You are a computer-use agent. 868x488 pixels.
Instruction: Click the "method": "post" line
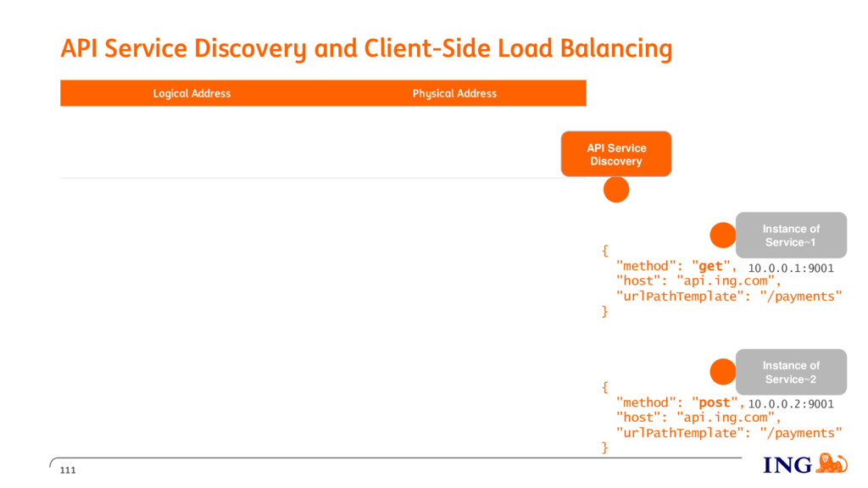(681, 402)
